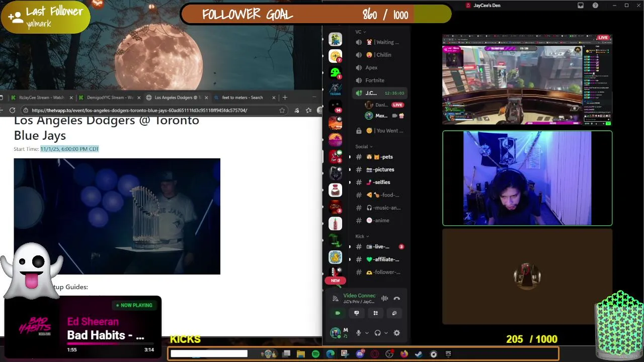
Task: Click the Dodgers game video player
Action: point(117,216)
